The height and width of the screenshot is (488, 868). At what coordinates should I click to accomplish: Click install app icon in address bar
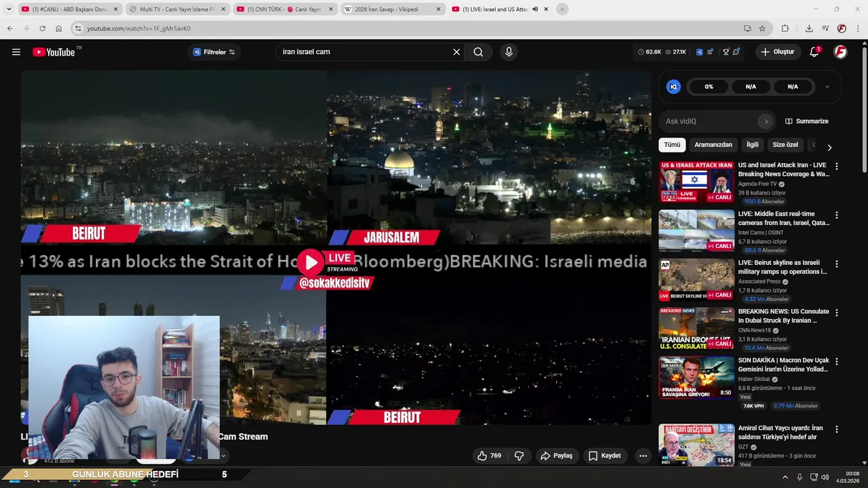(747, 28)
